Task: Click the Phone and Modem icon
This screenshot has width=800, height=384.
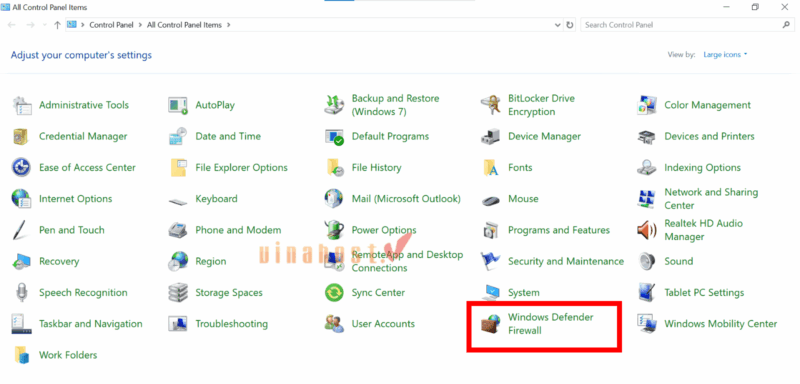Action: click(178, 230)
